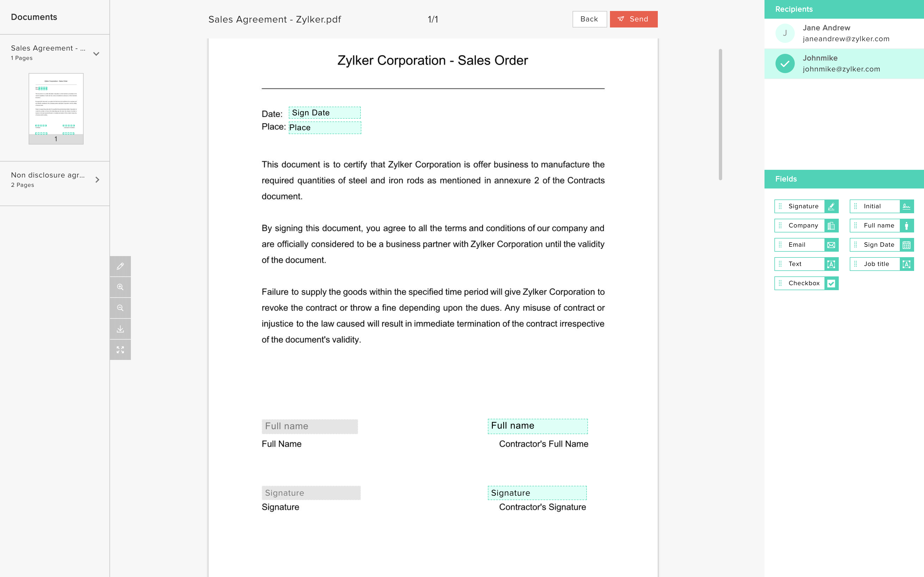Click the Back button

(589, 19)
